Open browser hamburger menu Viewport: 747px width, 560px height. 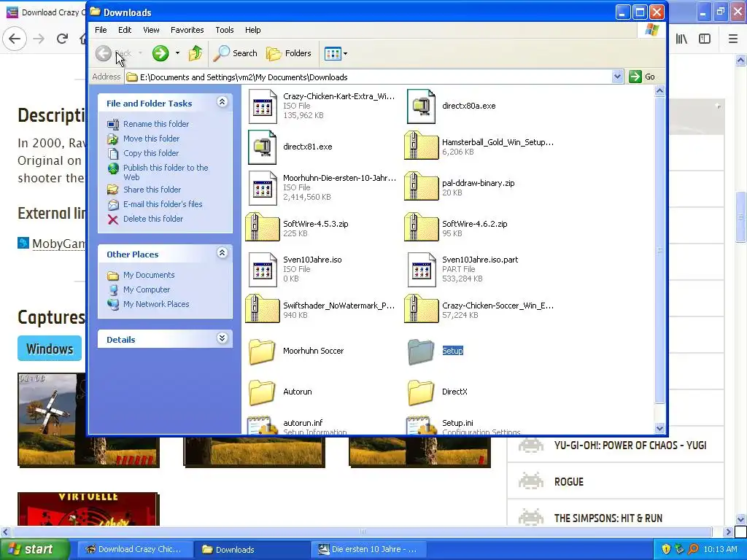pos(733,39)
